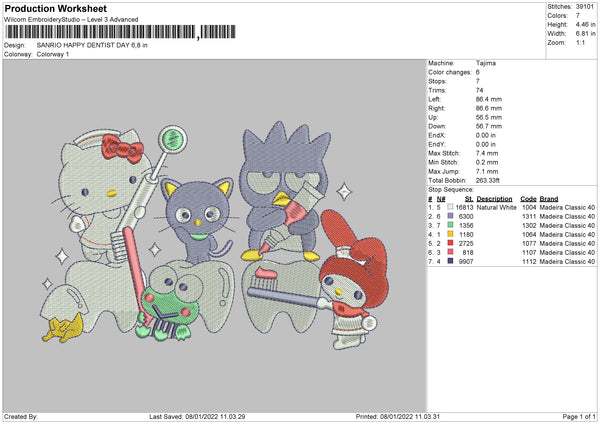The height and width of the screenshot is (424, 600).
Task: Click the 'Colorway 1' value
Action: 53,54
